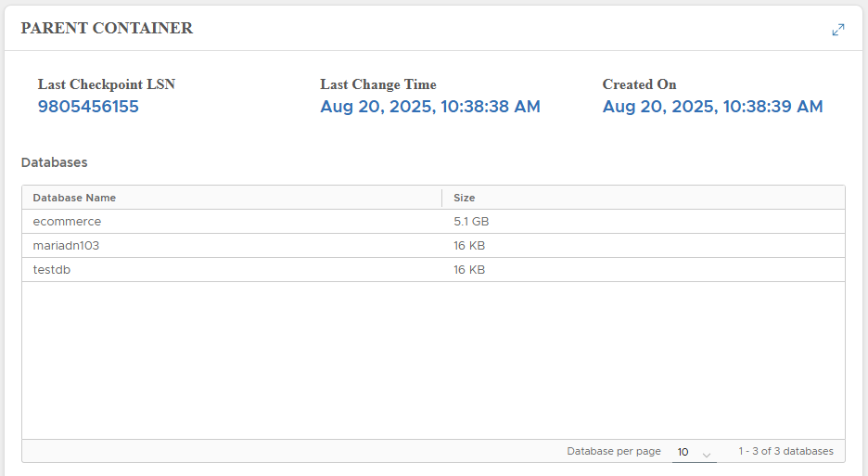Click the 'Database per page' label
Screen dimensions: 868x476
point(614,451)
